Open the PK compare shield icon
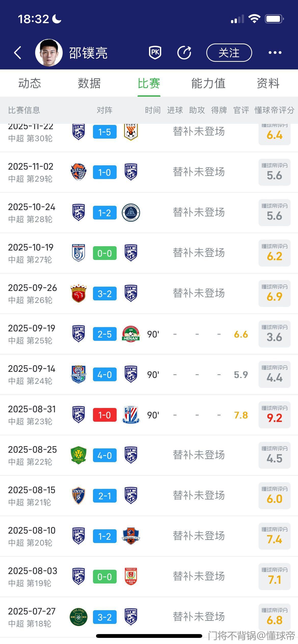298x644 pixels. tap(155, 53)
